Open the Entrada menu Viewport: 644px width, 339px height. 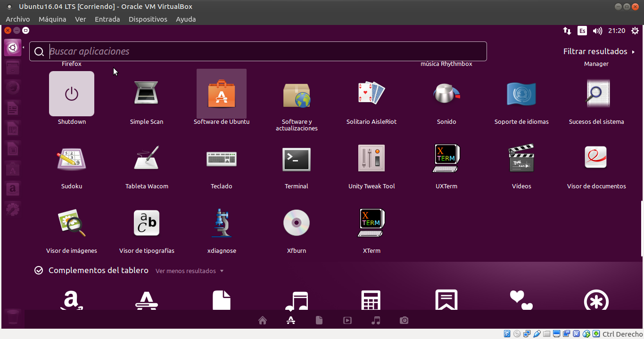coord(107,19)
